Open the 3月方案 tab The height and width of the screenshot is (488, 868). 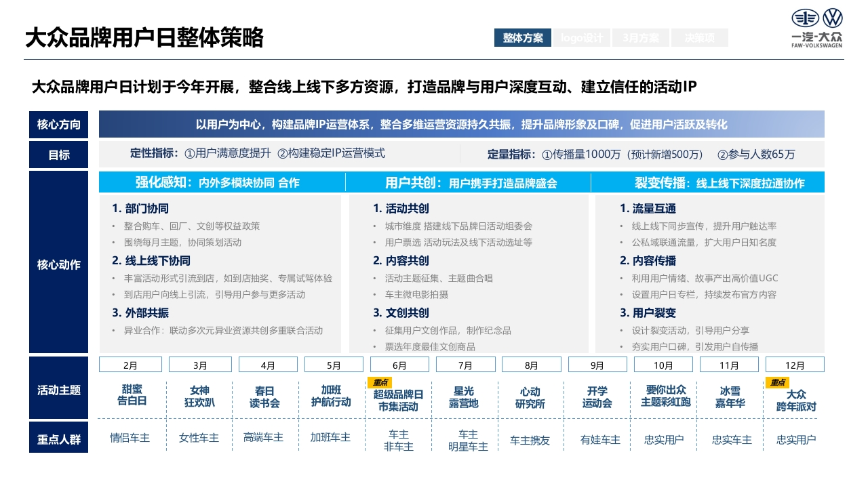click(641, 38)
